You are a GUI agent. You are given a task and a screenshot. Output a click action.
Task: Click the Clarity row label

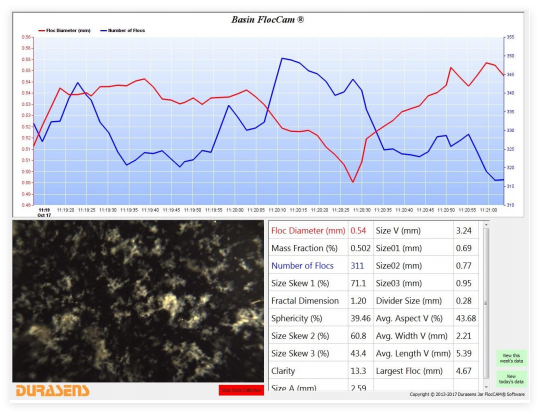[x=283, y=371]
